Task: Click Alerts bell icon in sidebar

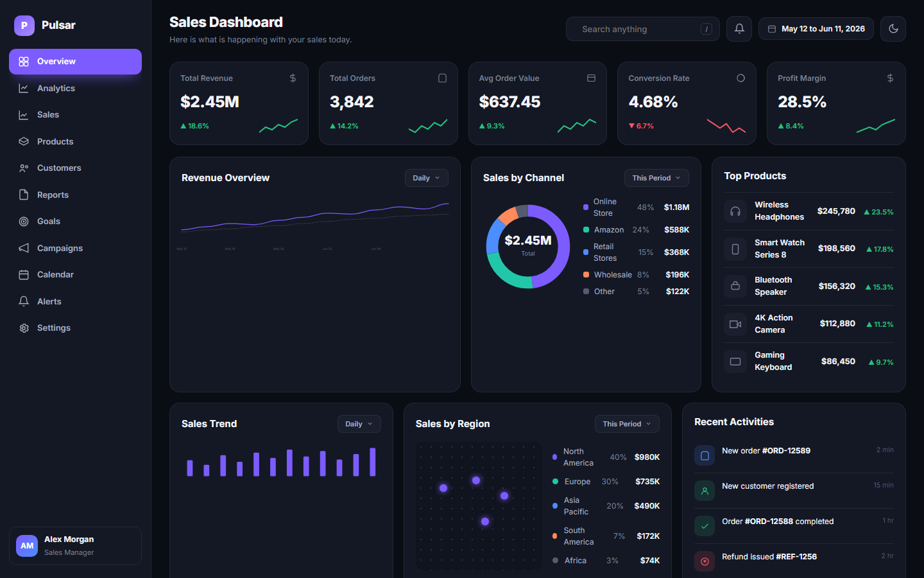Action: pos(24,301)
